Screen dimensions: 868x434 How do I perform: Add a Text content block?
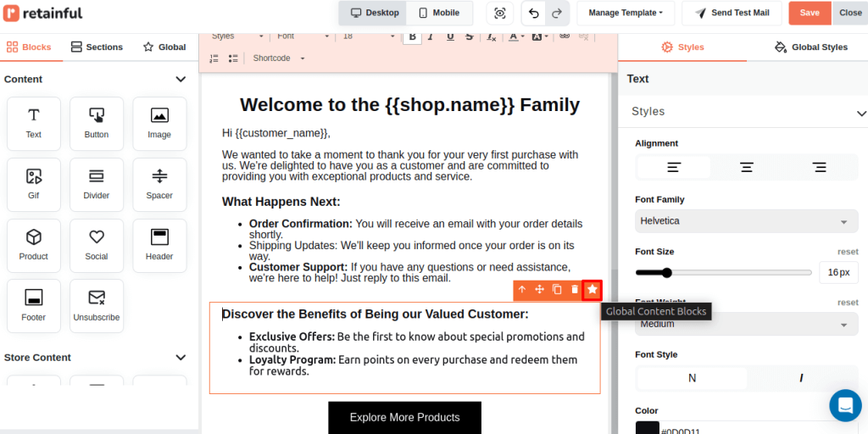click(34, 124)
